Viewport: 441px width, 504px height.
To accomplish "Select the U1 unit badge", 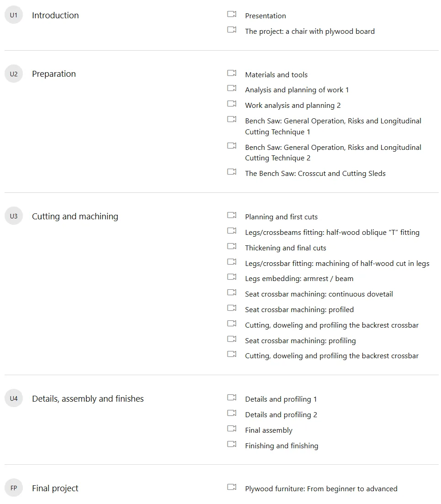I will click(14, 15).
